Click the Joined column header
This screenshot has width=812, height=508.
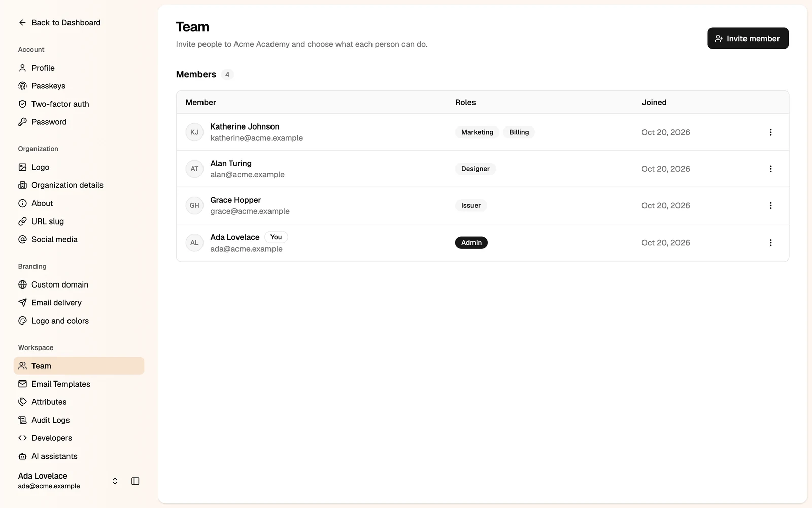click(x=654, y=102)
